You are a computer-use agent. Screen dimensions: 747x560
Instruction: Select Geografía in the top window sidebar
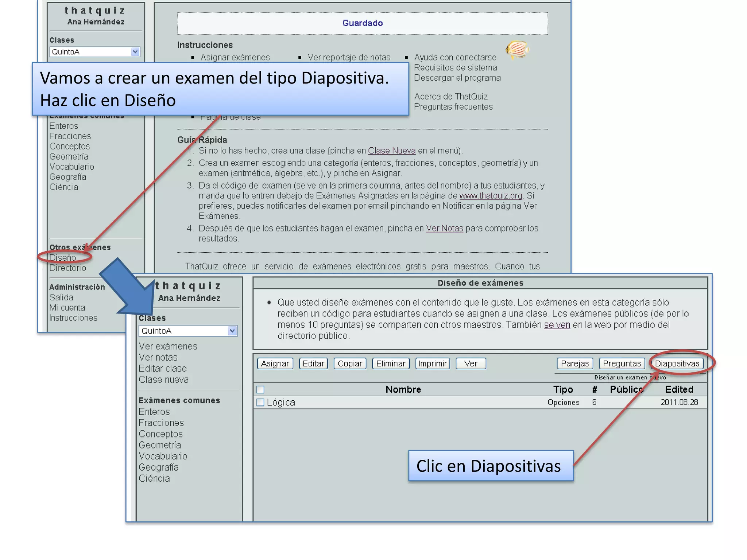click(68, 177)
